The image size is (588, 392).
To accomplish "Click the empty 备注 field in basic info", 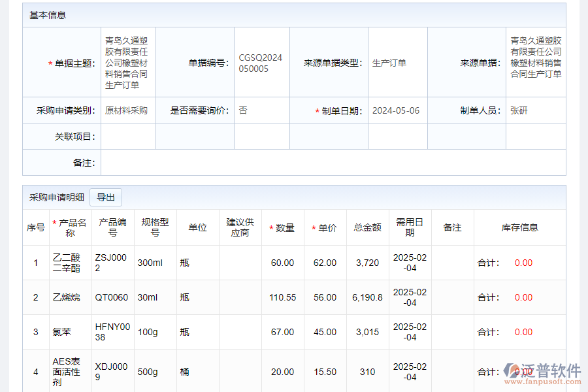I will pyautogui.click(x=333, y=163).
